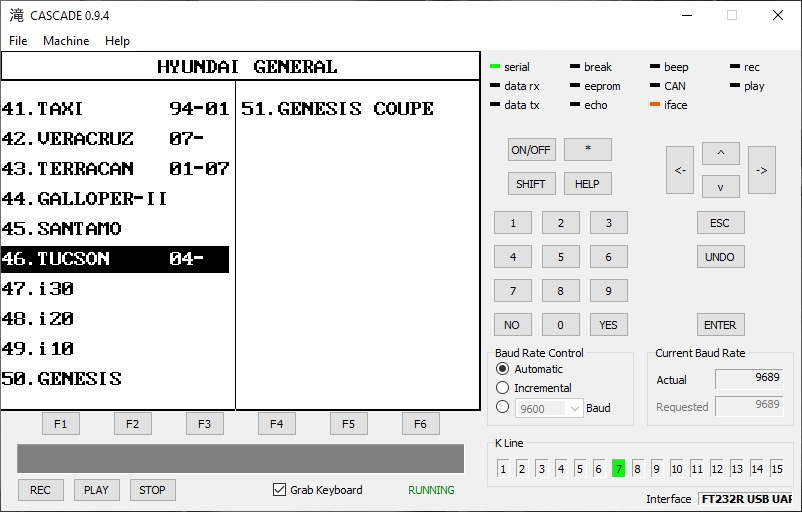Click the PLAY button
Screen dimensions: 802x512
[x=97, y=489]
